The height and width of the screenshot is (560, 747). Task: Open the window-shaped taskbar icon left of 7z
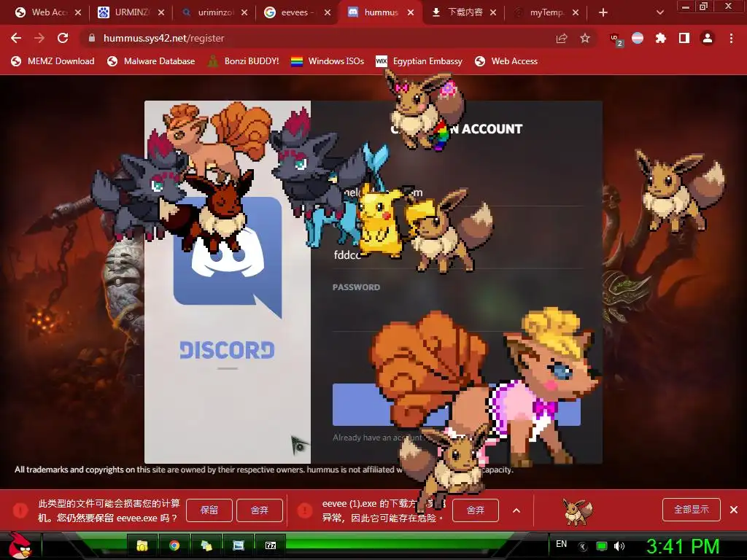239,545
